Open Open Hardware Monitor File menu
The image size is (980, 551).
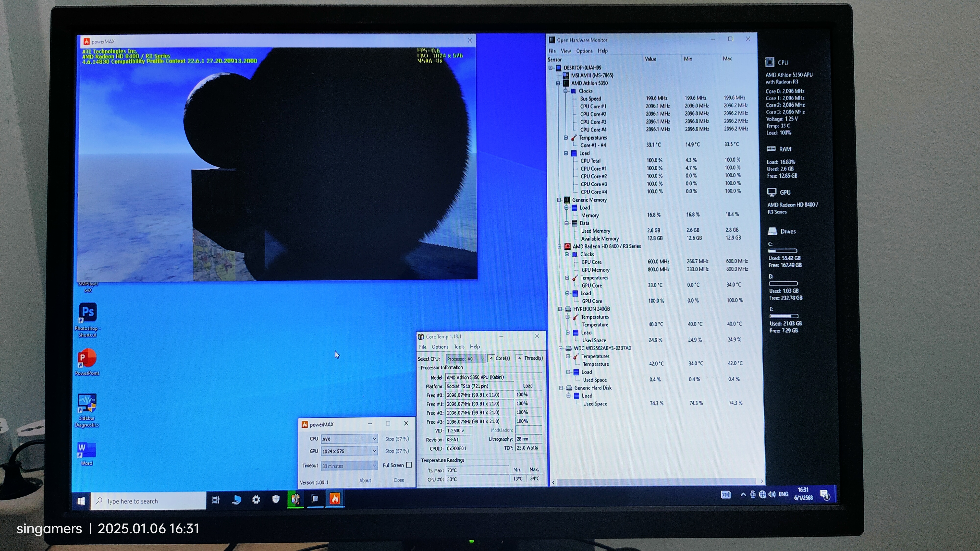coord(552,51)
